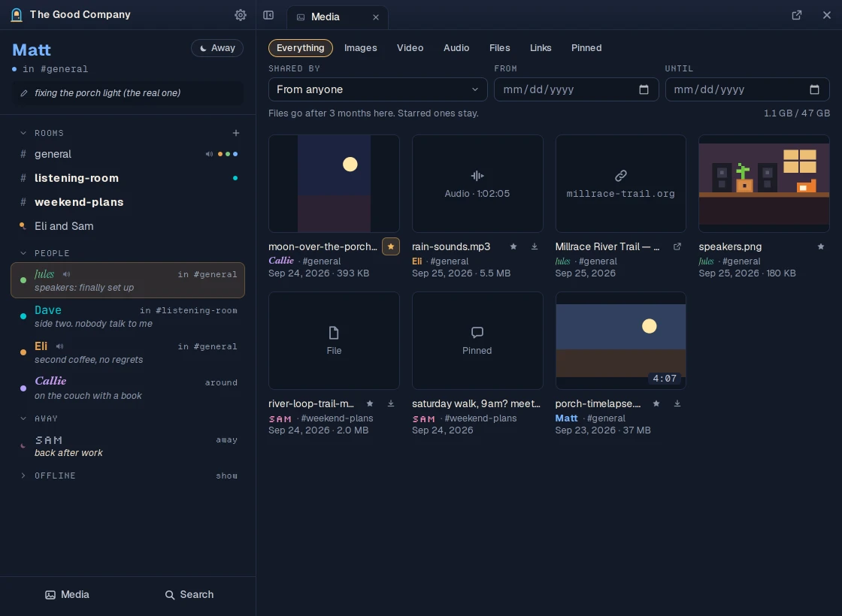Image resolution: width=842 pixels, height=616 pixels.
Task: Open moon-over-the-porch thumbnail
Action: pyautogui.click(x=334, y=183)
